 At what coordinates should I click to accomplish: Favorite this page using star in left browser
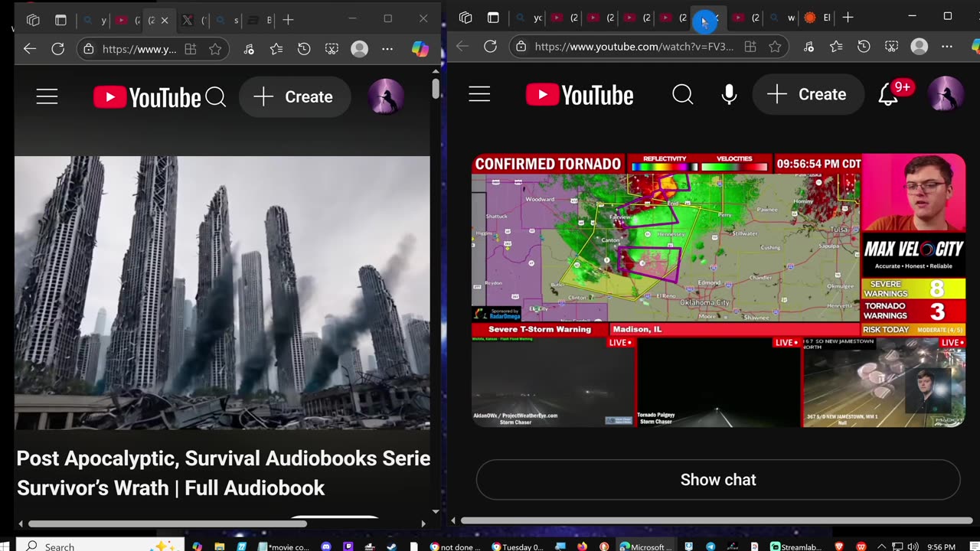215,49
